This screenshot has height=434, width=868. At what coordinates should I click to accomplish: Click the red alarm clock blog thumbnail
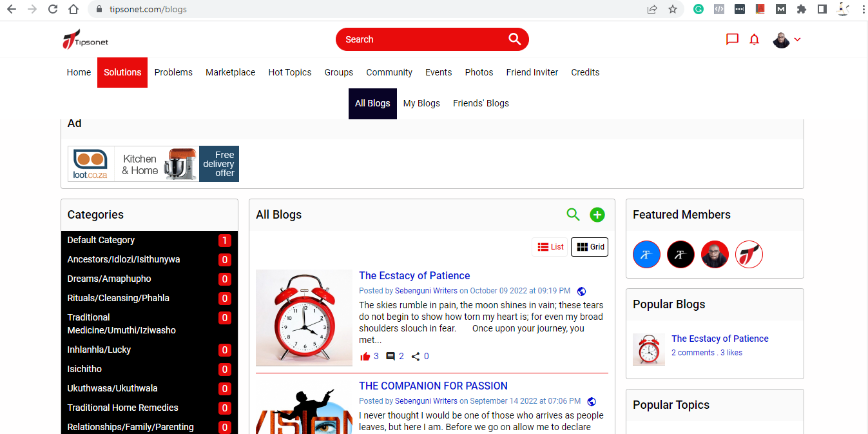[x=304, y=318]
